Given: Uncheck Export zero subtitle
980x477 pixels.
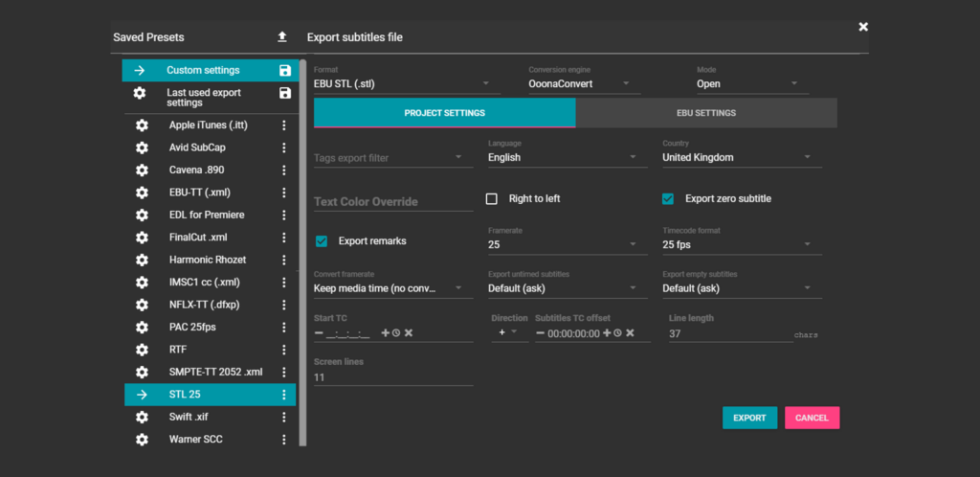Looking at the screenshot, I should (667, 199).
